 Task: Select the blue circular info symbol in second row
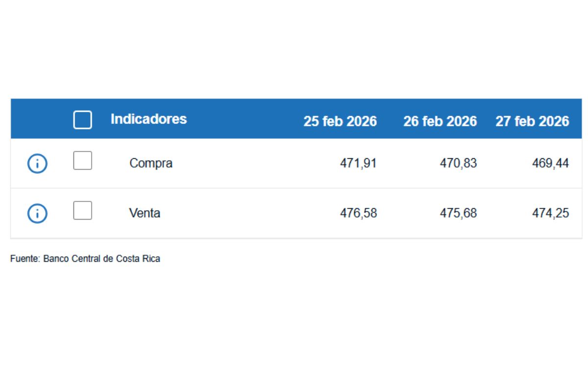[x=37, y=213]
